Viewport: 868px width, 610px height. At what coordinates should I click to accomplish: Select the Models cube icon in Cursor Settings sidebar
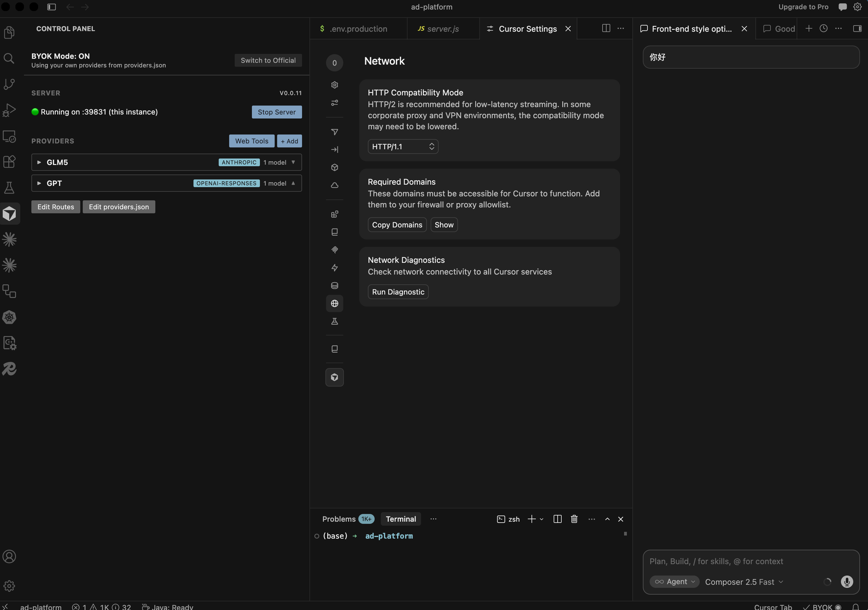pyautogui.click(x=335, y=167)
